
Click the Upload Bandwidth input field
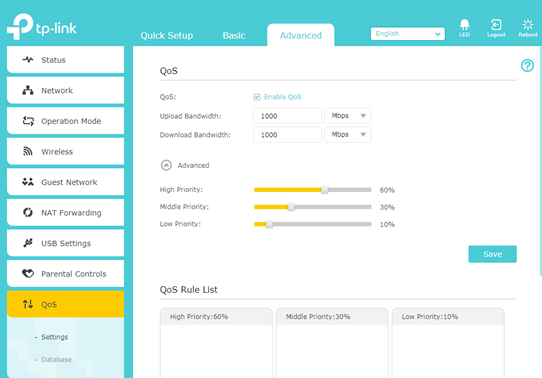[287, 116]
